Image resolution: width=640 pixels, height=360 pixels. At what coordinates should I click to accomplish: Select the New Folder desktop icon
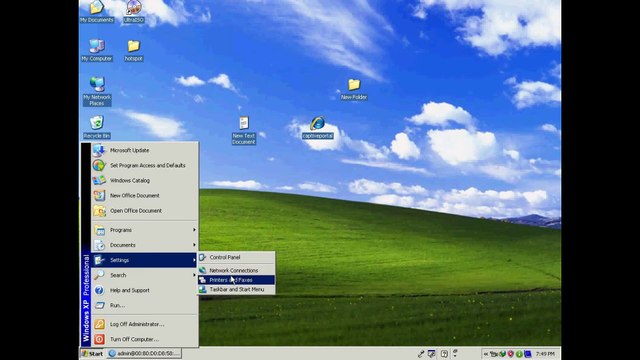pyautogui.click(x=354, y=89)
